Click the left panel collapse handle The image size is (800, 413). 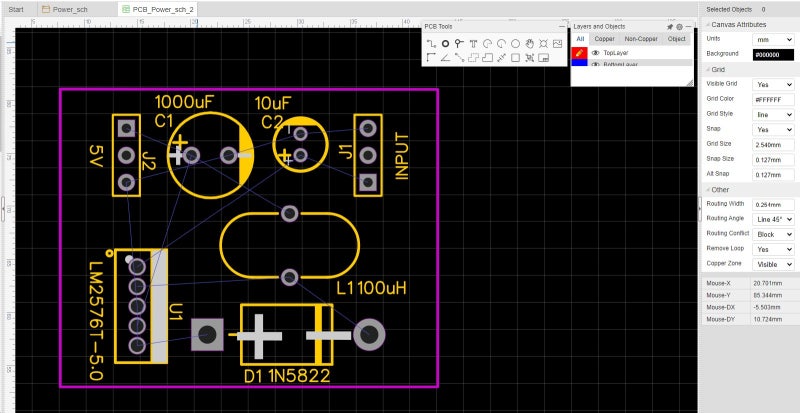[3, 209]
